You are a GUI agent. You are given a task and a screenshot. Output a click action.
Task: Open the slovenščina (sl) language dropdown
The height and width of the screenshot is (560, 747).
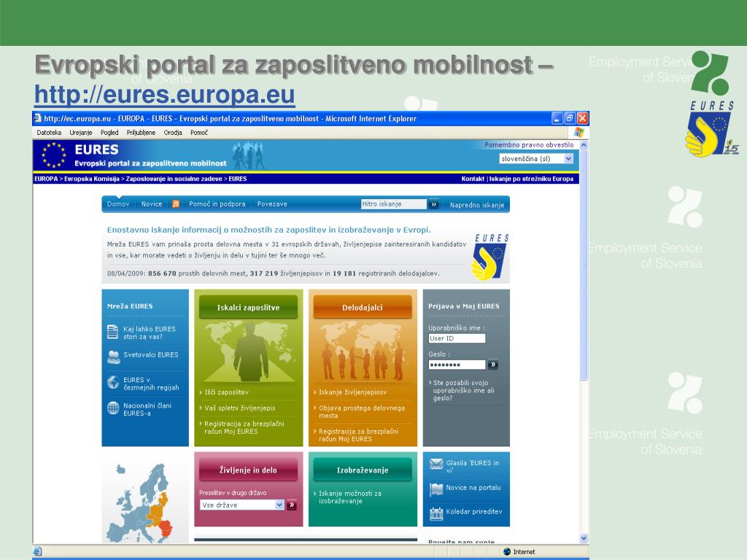pos(536,158)
